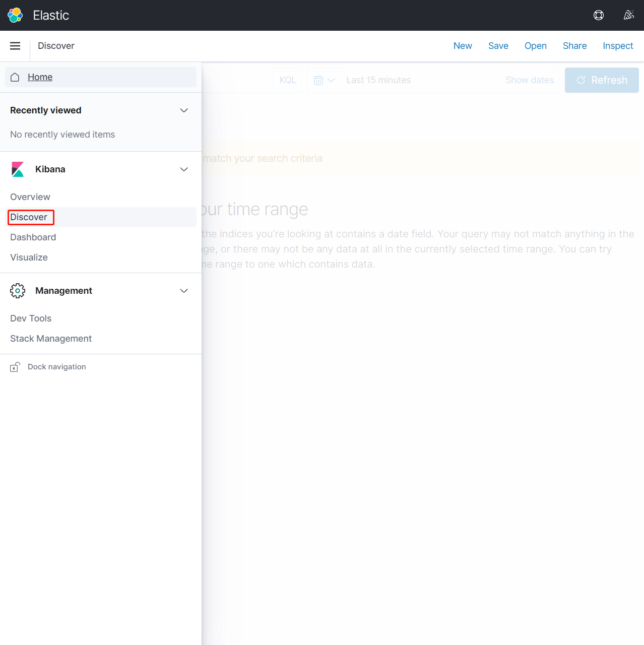The width and height of the screenshot is (644, 645).
Task: Open Dashboard from the sidebar
Action: (33, 237)
